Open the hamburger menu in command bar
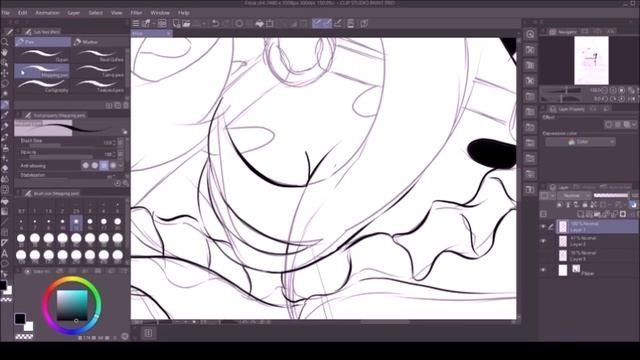Viewport: 640px width, 360px height. (136, 24)
